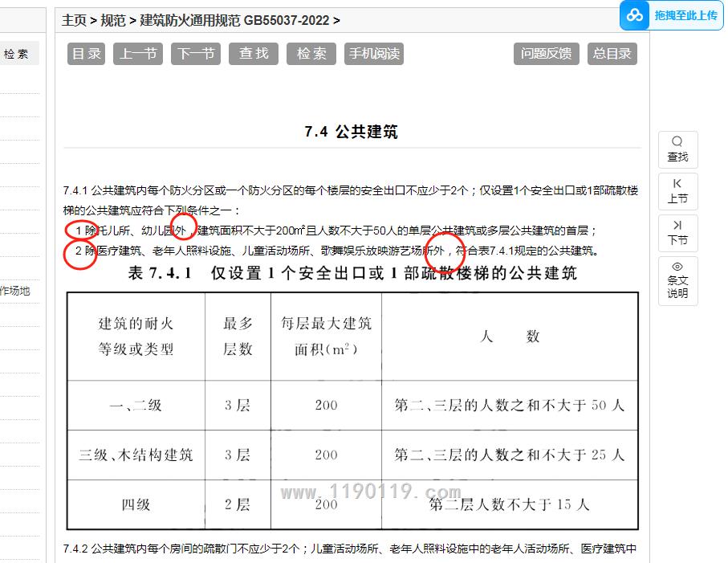Click the 检索 button in top toolbar
This screenshot has height=563, width=728.
tap(311, 54)
